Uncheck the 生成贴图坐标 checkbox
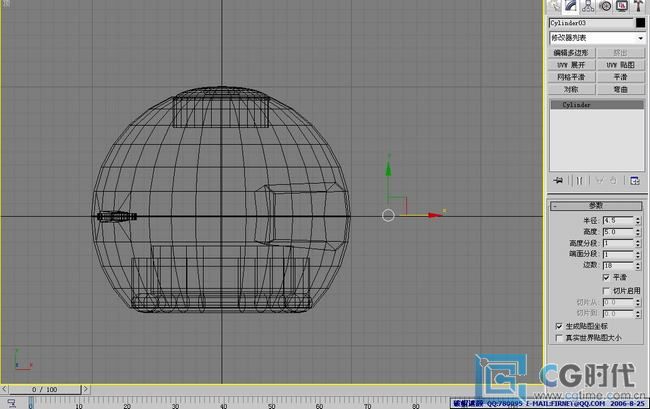The image size is (650, 409). [559, 326]
